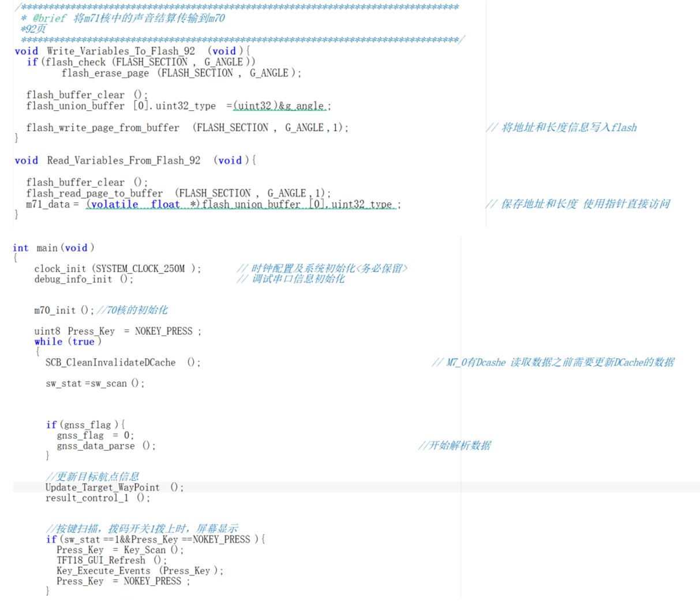Place cursor on flash_erase_page call

click(105, 73)
